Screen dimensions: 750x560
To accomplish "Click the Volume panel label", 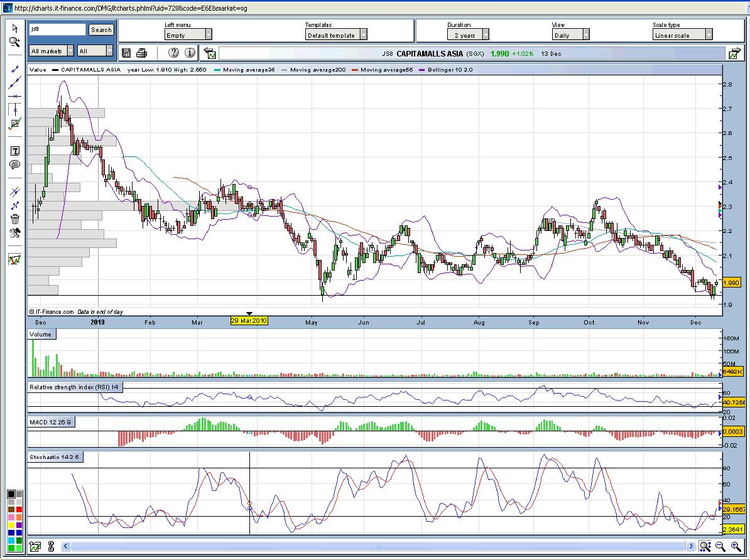I will click(41, 334).
